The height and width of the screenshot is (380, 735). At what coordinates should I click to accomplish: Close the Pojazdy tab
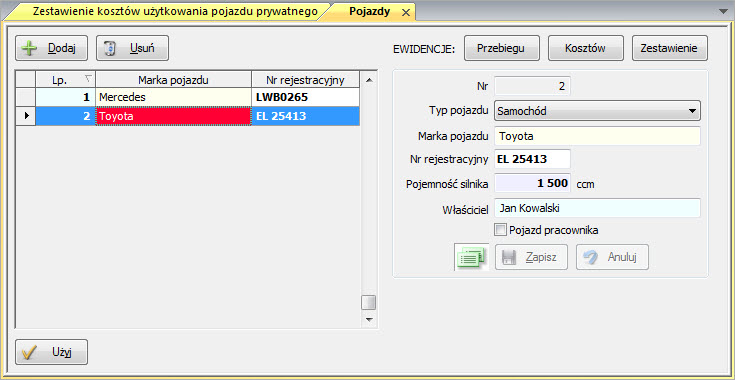point(406,13)
